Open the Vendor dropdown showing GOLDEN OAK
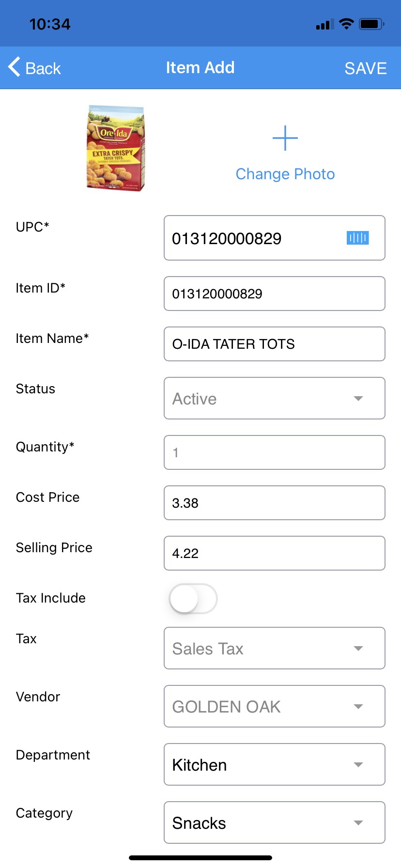The image size is (401, 868). 274,706
